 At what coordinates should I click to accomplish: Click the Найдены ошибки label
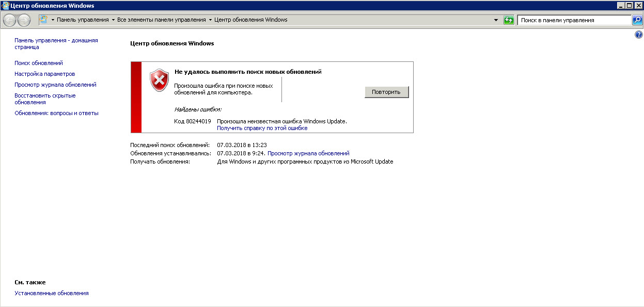(198, 109)
